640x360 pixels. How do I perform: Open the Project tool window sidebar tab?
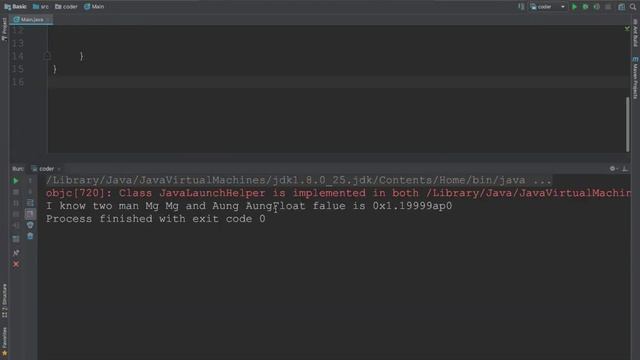4,29
